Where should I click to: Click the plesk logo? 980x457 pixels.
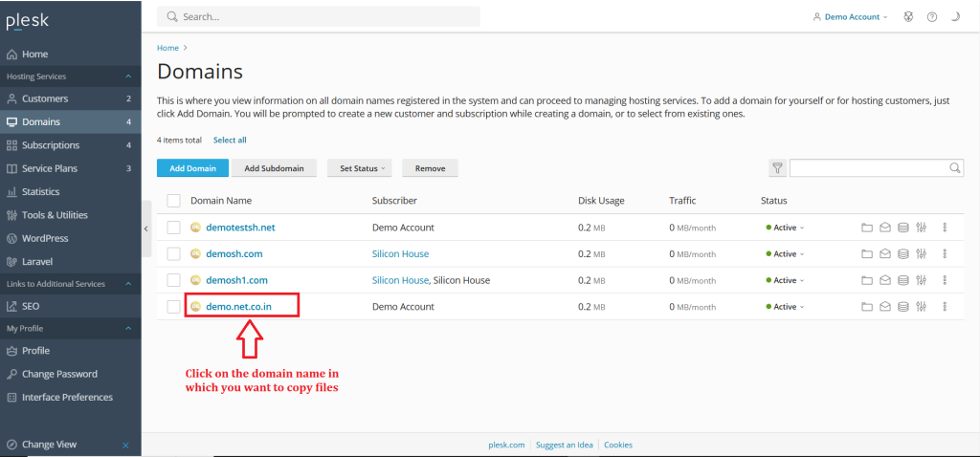(x=28, y=22)
